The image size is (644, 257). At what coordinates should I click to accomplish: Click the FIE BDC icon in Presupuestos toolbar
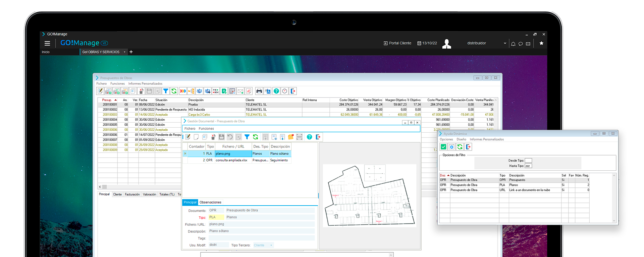(x=216, y=91)
